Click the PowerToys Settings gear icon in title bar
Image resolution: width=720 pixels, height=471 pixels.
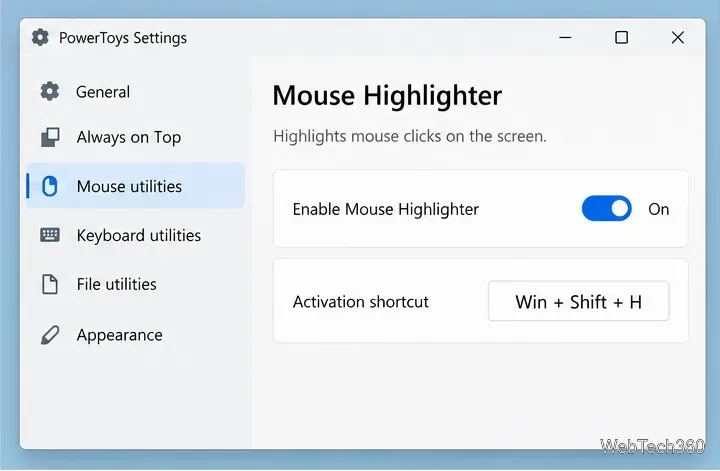(40, 37)
